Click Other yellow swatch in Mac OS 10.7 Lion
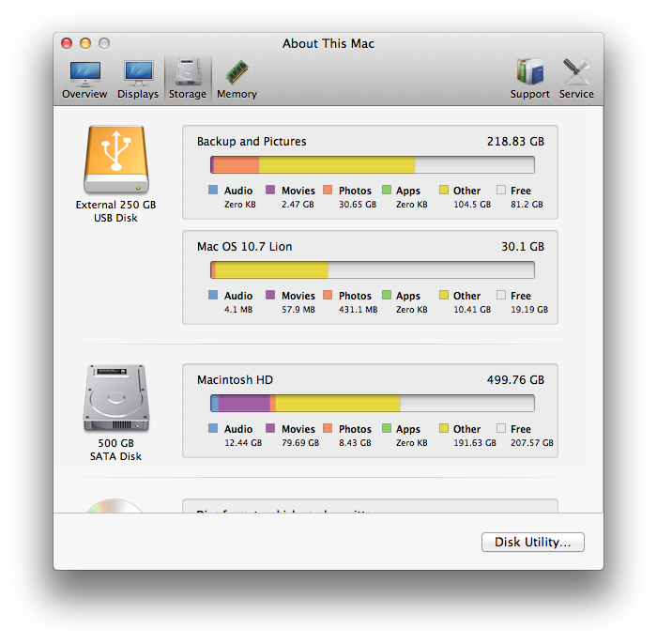The width and height of the screenshot is (657, 644). pyautogui.click(x=444, y=295)
